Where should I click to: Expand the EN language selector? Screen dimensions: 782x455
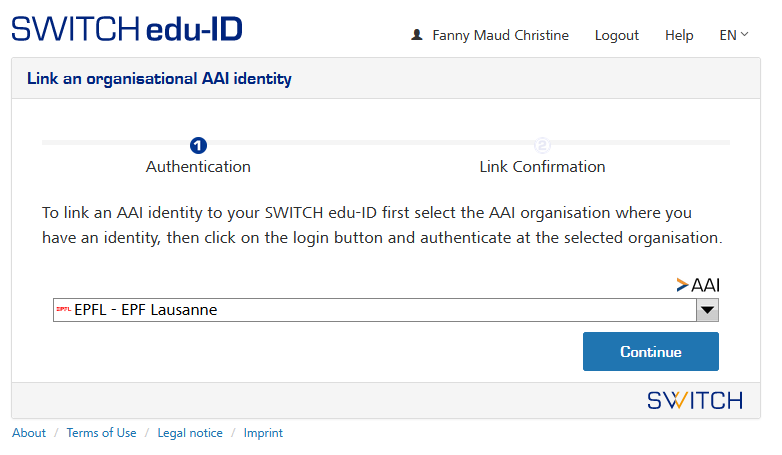[x=733, y=35]
